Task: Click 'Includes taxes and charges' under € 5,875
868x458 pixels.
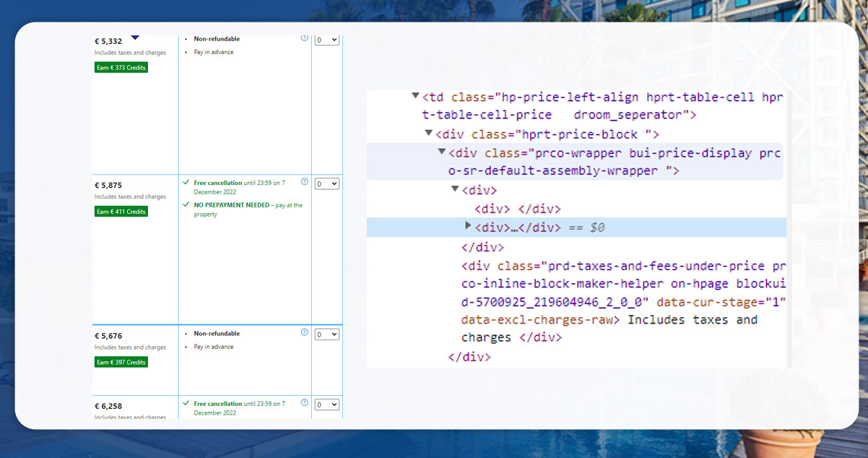Action: point(130,196)
